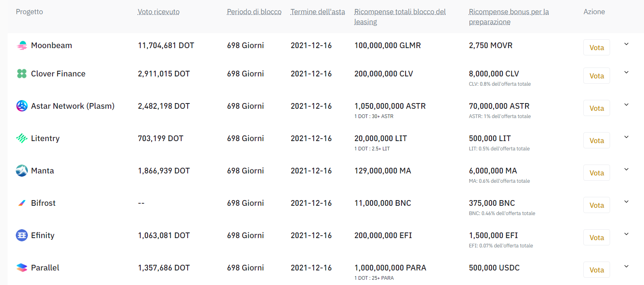This screenshot has width=644, height=285.
Task: Vote for Efinity using its Vota button
Action: click(x=596, y=238)
